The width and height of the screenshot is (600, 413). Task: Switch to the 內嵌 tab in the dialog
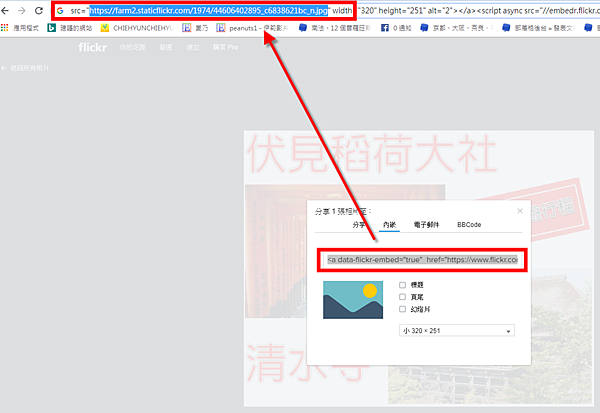coord(390,225)
